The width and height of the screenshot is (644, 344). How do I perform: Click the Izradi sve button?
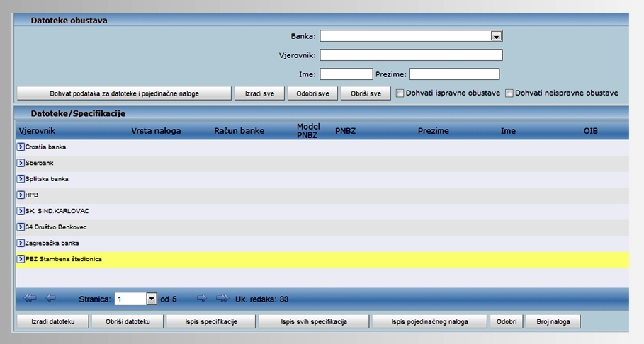tap(259, 93)
